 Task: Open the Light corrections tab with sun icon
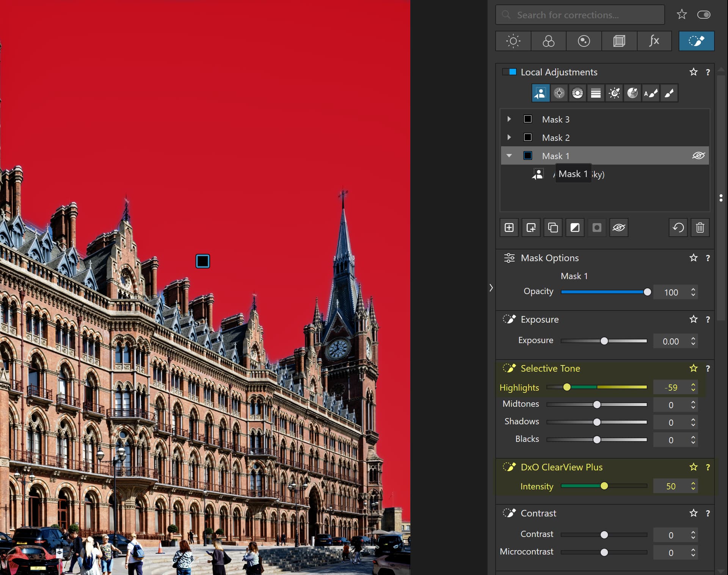513,41
